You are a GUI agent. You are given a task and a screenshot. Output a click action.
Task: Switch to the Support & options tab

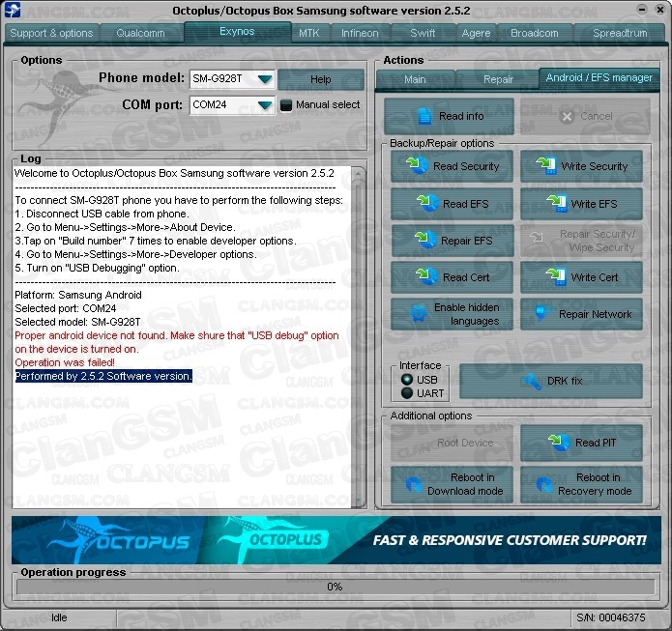point(51,33)
